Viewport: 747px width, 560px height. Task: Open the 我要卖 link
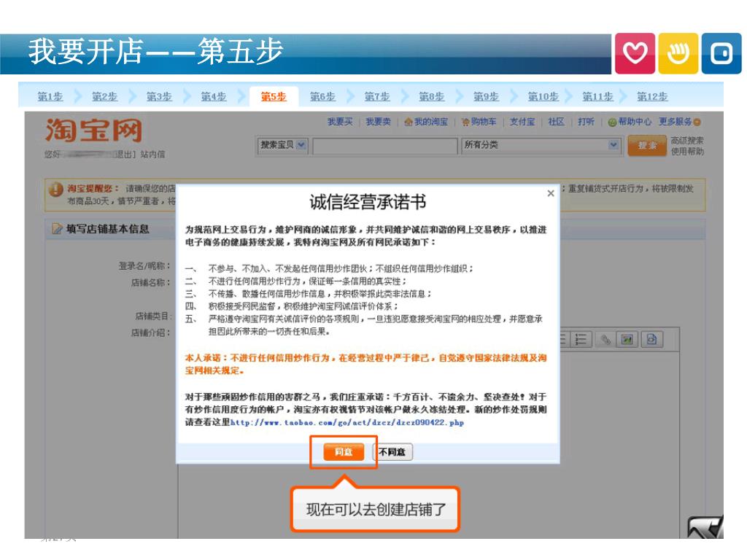tap(379, 122)
